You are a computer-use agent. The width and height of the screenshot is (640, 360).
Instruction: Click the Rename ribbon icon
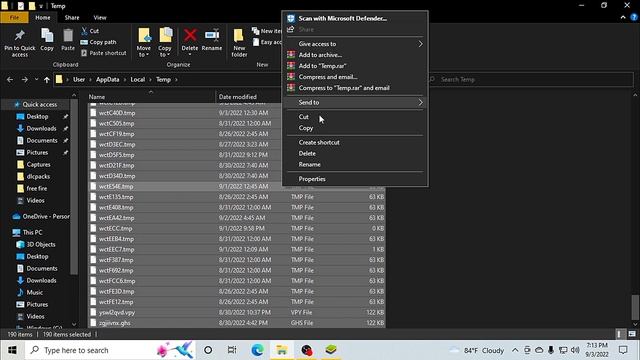[x=212, y=40]
